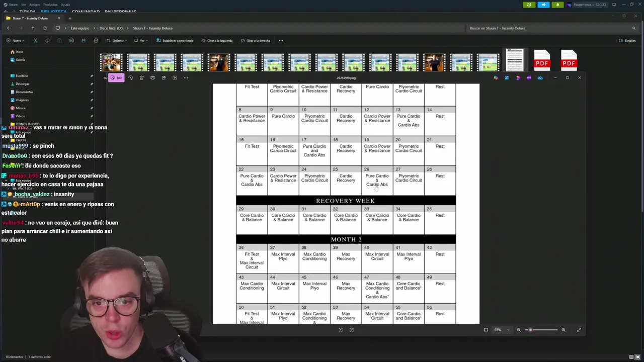The width and height of the screenshot is (644, 362).
Task: Open OneDrive icon in Photos header
Action: tap(540, 78)
